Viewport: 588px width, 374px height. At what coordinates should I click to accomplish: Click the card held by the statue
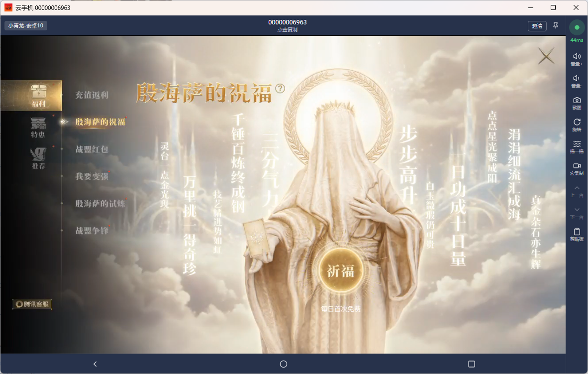coord(257,239)
